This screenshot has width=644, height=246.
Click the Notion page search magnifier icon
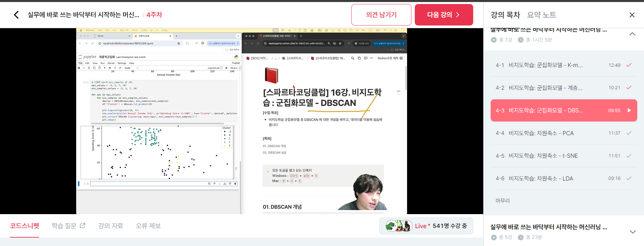(x=353, y=58)
